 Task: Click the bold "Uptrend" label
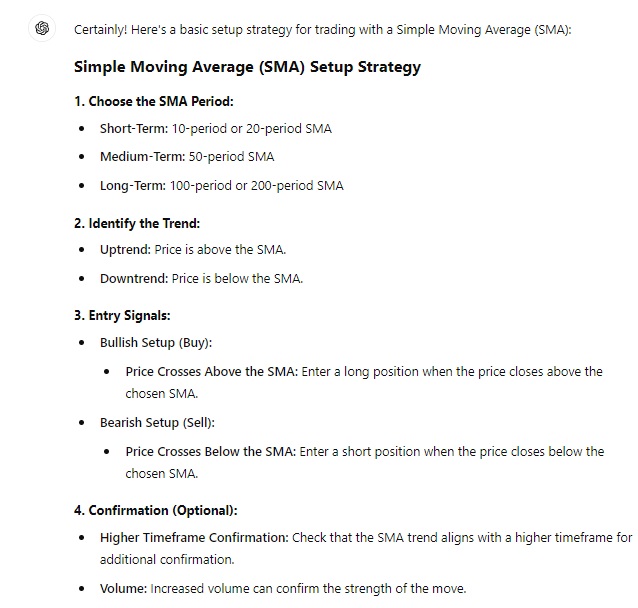[x=125, y=250]
